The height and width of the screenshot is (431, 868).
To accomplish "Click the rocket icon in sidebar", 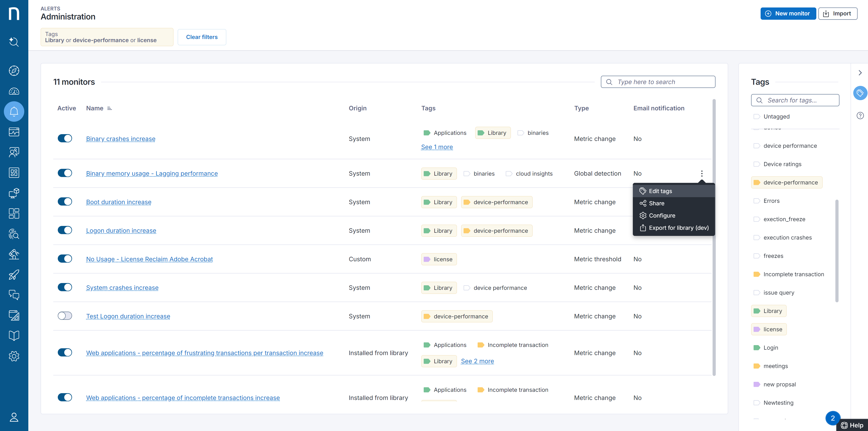I will click(14, 275).
